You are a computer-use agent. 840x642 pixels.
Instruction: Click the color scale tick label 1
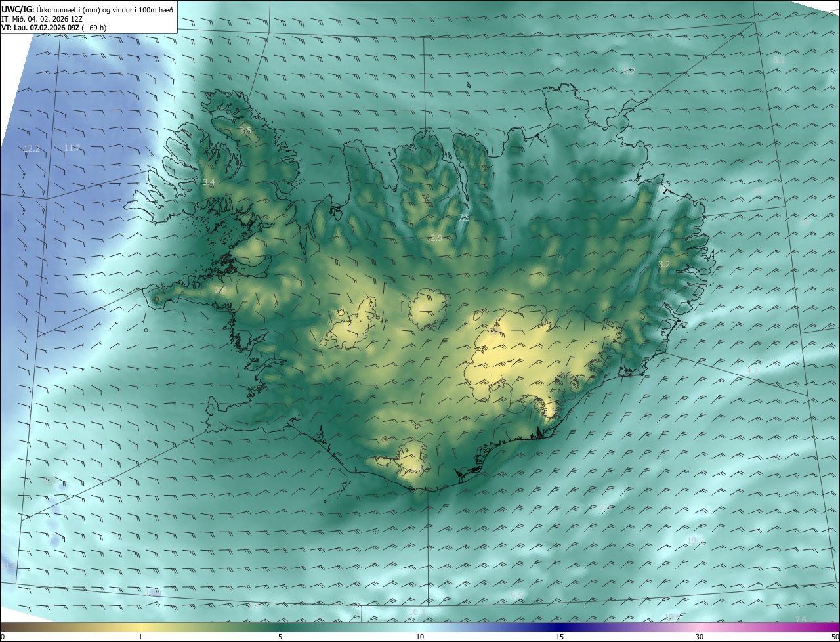tap(140, 637)
